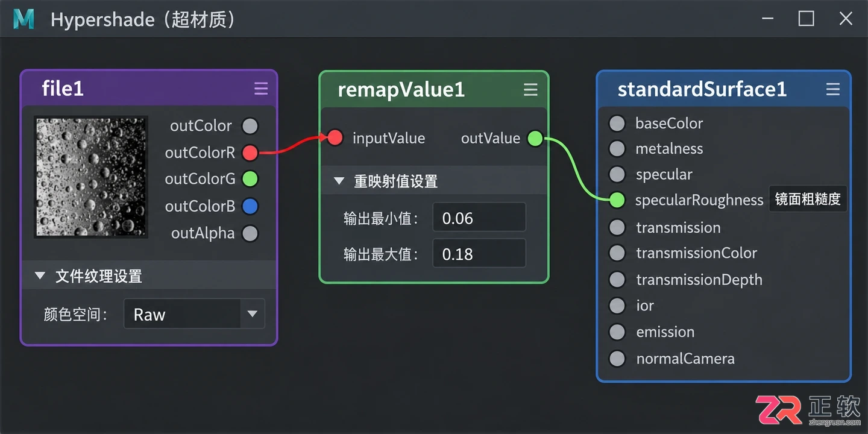The width and height of the screenshot is (868, 434).
Task: Click the outColorR attribute label
Action: tap(200, 153)
